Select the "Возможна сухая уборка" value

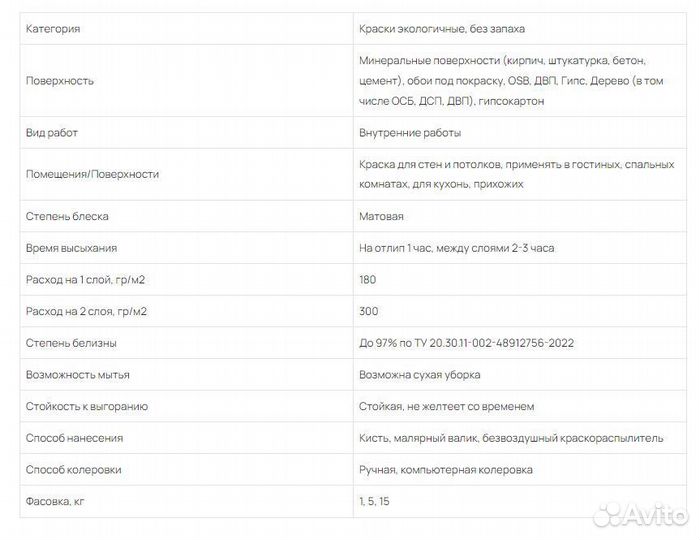(419, 375)
